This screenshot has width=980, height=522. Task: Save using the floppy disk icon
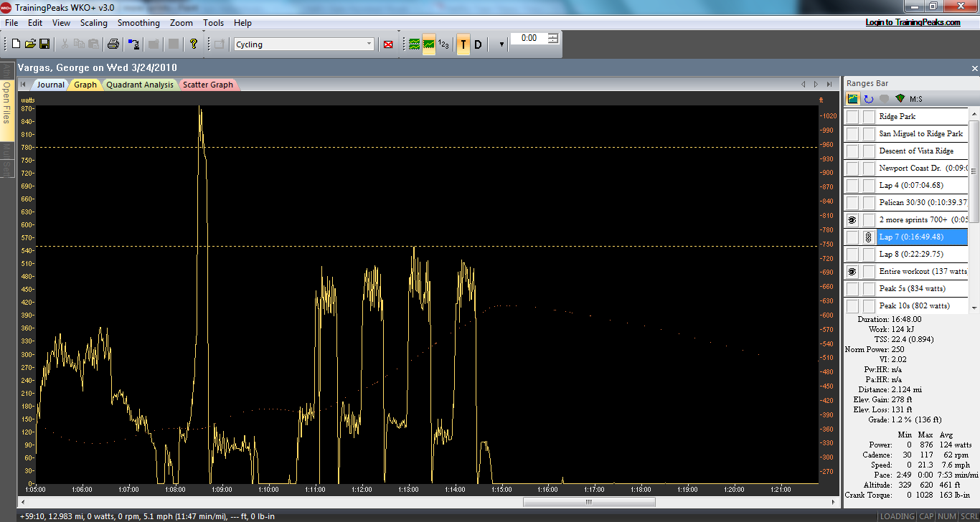(44, 44)
